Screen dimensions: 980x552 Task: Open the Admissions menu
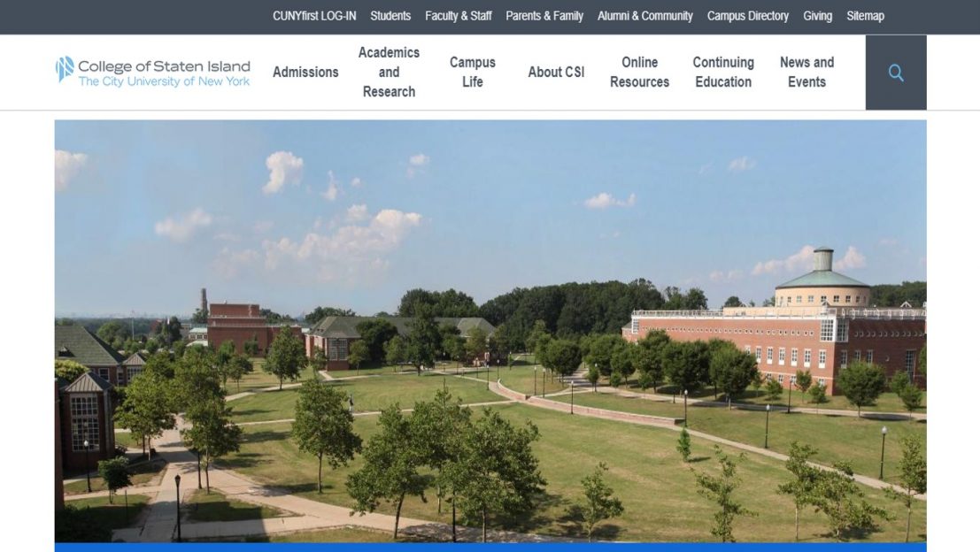coord(305,73)
